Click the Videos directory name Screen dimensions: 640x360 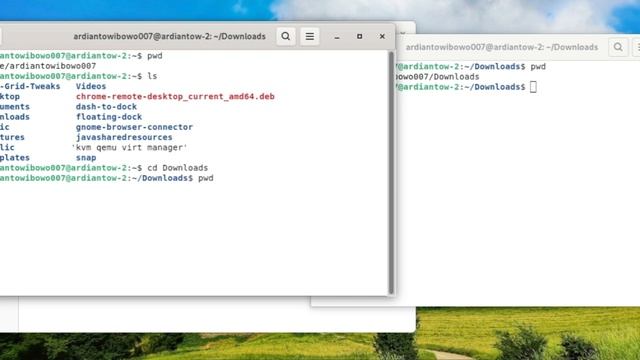click(x=91, y=87)
